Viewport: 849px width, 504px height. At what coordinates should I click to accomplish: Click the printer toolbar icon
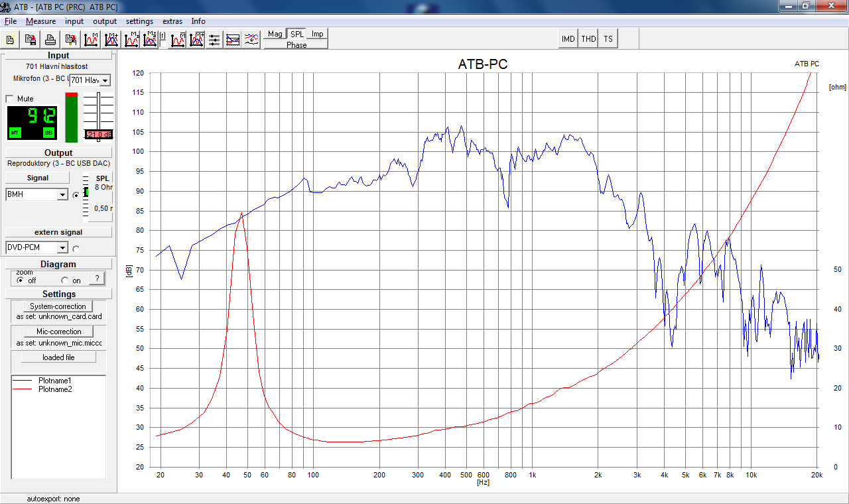pyautogui.click(x=51, y=40)
